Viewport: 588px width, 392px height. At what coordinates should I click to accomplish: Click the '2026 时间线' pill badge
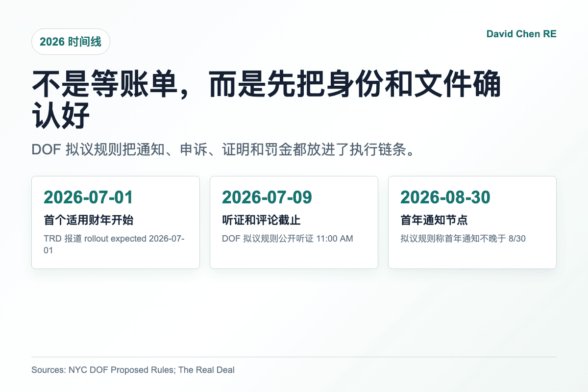point(71,42)
